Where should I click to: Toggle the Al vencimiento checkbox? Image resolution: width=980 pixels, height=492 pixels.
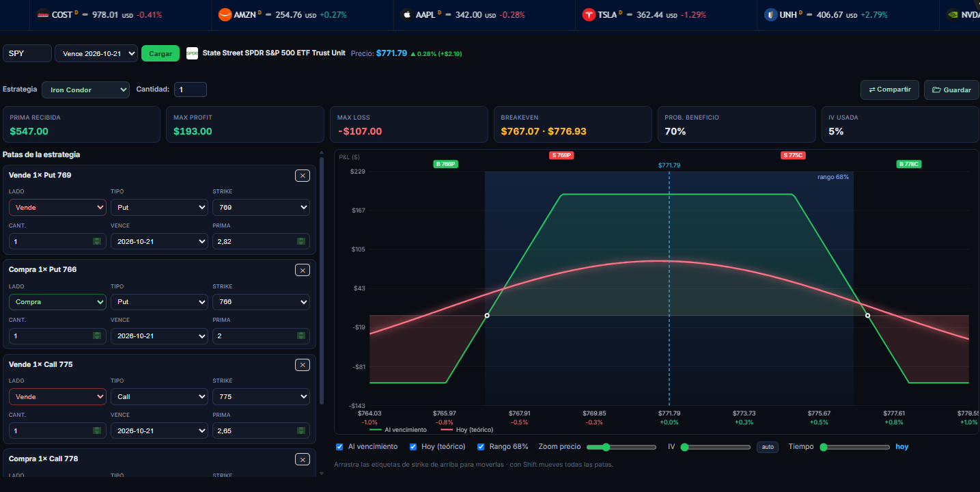click(x=339, y=447)
